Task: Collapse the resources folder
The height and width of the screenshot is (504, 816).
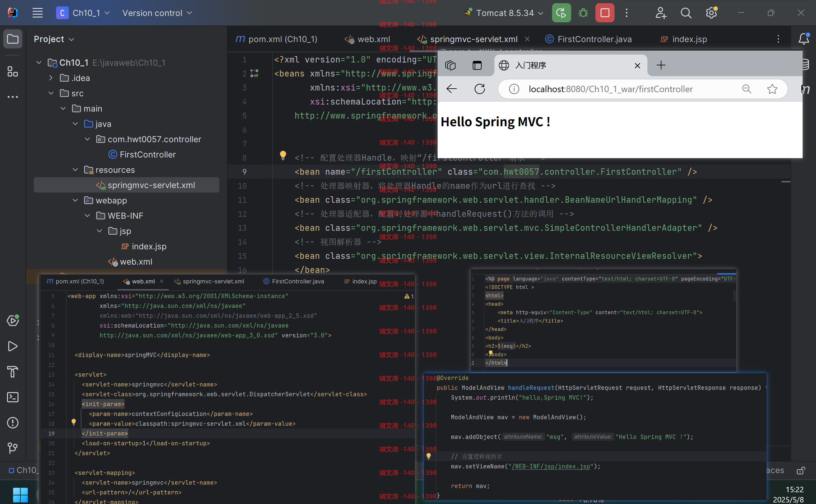Action: pyautogui.click(x=75, y=170)
